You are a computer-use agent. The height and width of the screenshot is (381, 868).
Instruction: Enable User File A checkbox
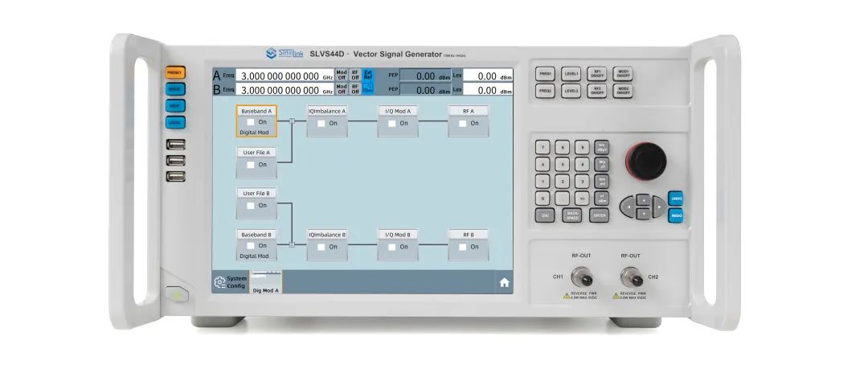(250, 165)
